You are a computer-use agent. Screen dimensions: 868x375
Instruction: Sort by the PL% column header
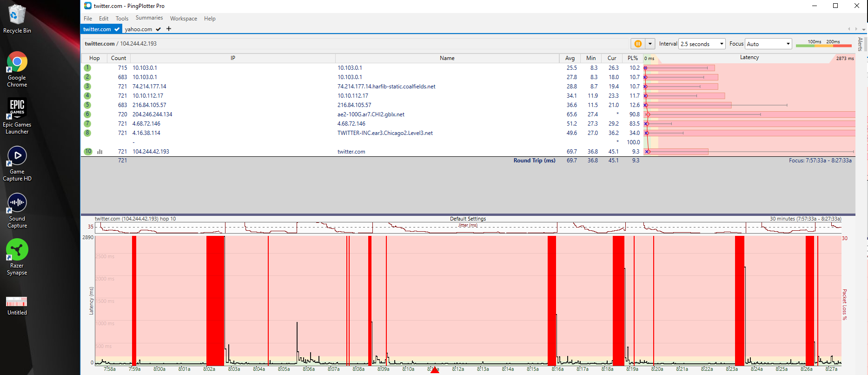(632, 58)
